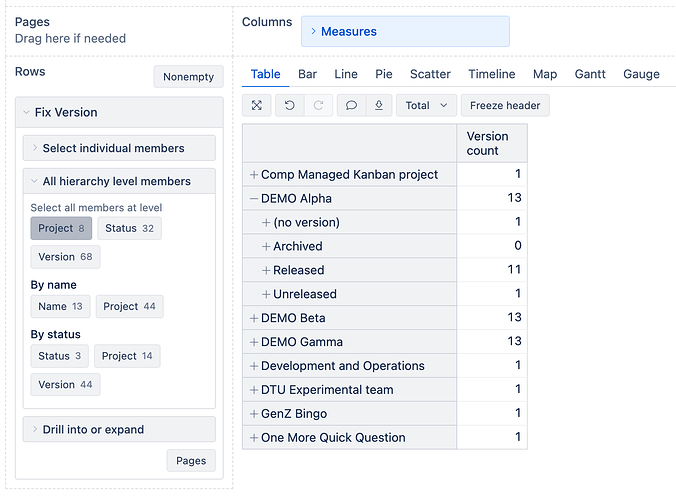The width and height of the screenshot is (676, 500).
Task: Open the Total dropdown
Action: [x=426, y=105]
